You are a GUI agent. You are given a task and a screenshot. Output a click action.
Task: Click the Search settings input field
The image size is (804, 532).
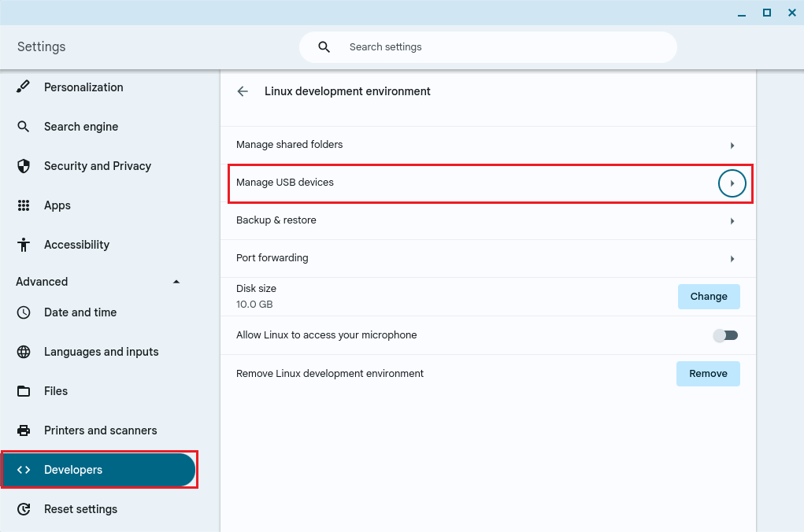504,47
